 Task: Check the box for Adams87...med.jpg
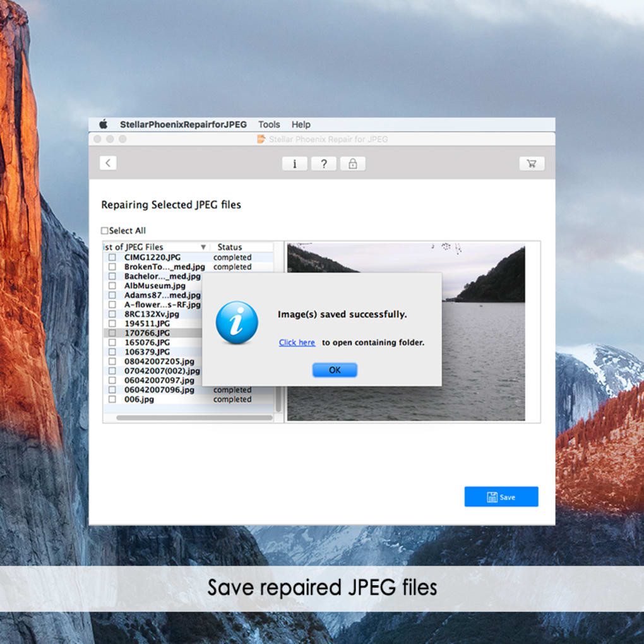click(112, 295)
